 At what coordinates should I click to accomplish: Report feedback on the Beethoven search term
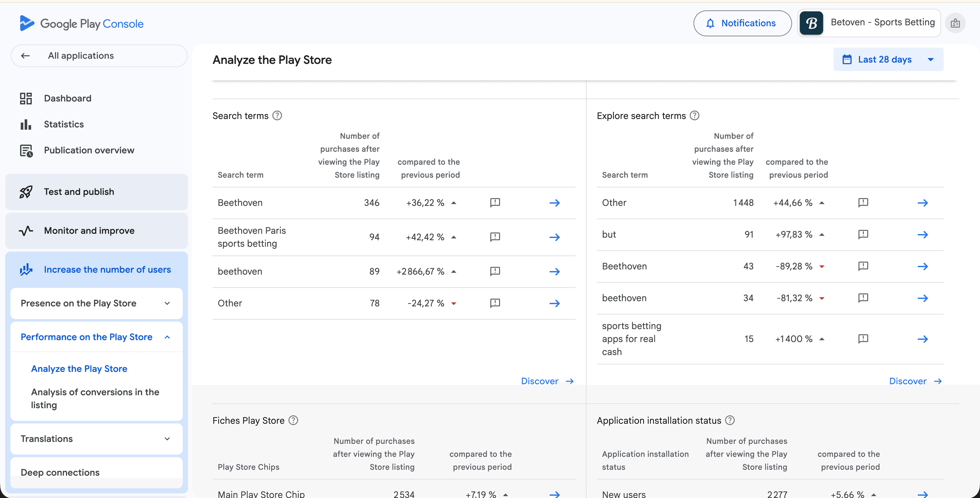pos(495,203)
